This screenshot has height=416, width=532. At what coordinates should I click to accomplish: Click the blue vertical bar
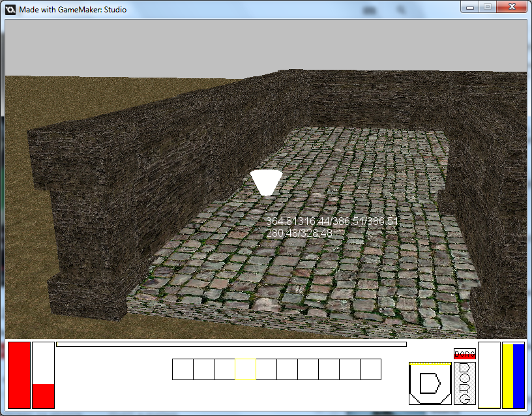(519, 376)
